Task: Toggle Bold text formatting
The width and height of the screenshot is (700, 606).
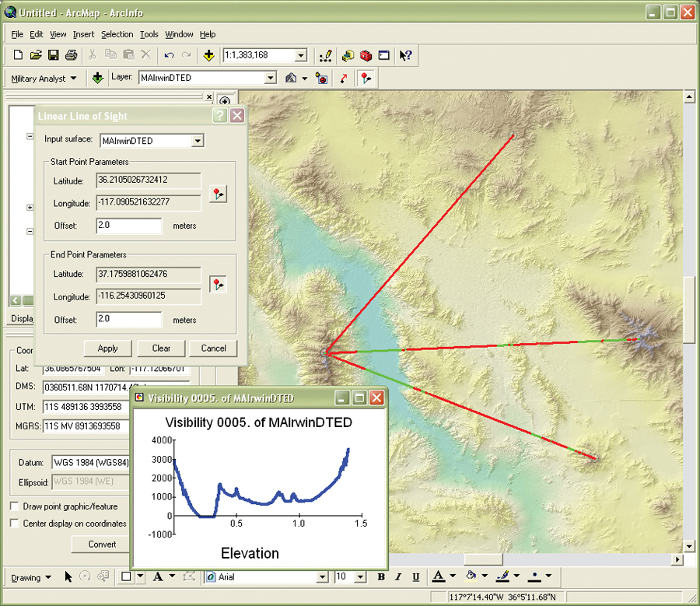Action: point(381,577)
